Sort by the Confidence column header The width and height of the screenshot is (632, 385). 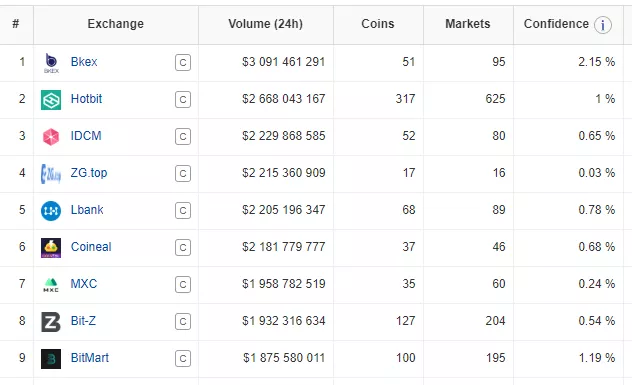[556, 24]
